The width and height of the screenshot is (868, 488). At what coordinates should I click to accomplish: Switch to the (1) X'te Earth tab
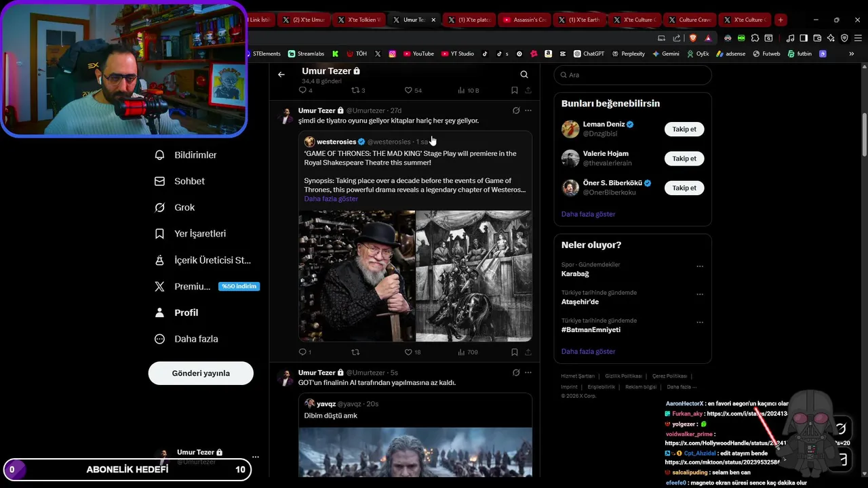pyautogui.click(x=579, y=20)
